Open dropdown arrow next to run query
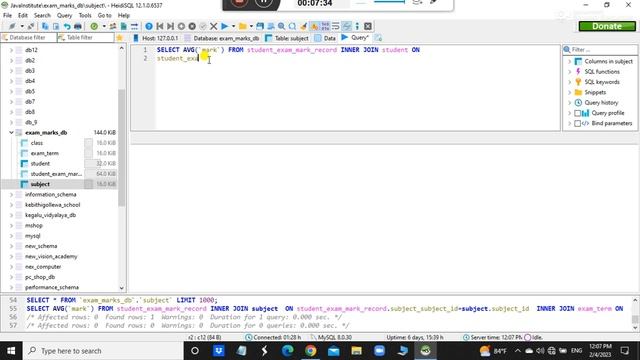Viewport: 640px width, 360px height. (x=233, y=26)
